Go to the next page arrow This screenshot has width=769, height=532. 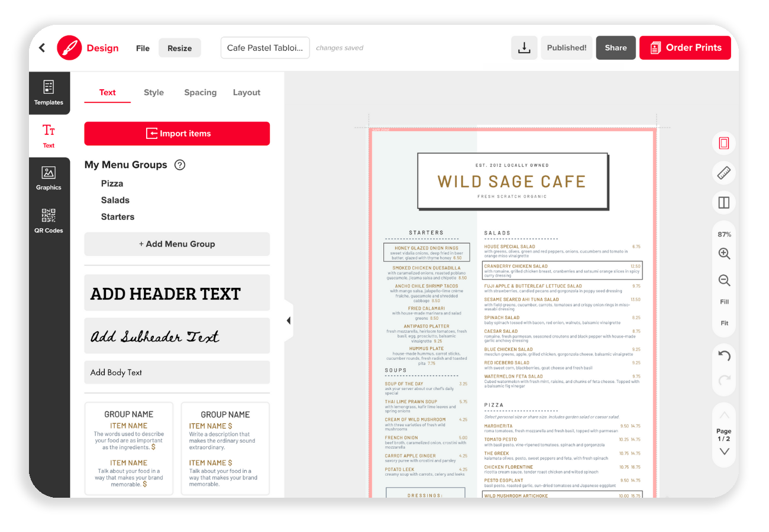(724, 452)
